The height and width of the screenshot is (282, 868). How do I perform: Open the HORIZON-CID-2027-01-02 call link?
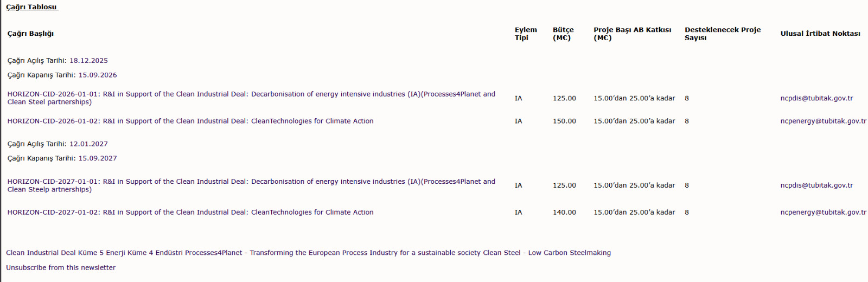190,213
